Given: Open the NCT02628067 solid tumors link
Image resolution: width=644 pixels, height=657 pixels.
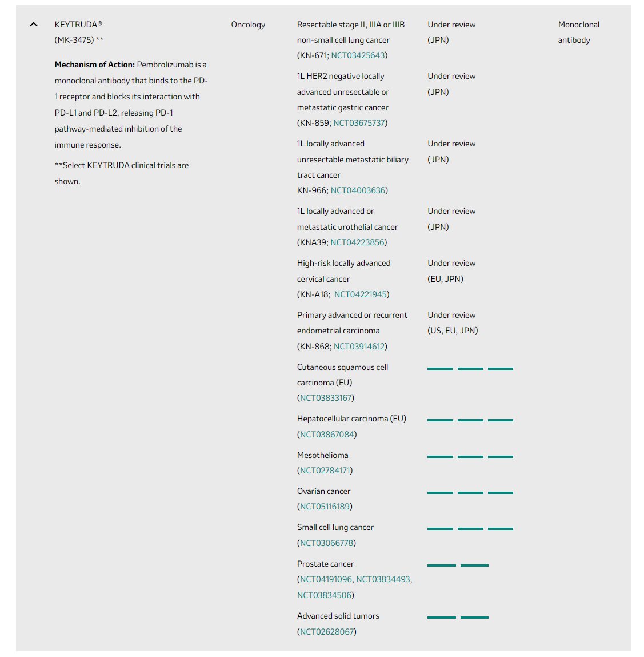Looking at the screenshot, I should [327, 632].
